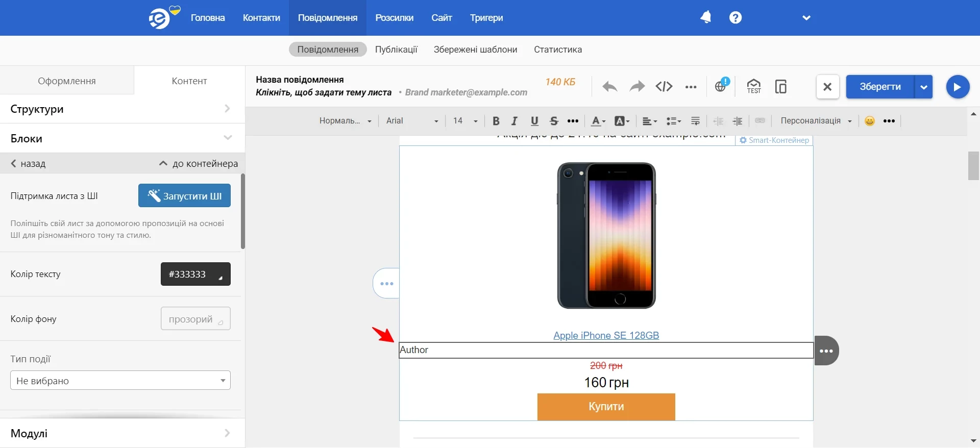Open Сайт in top menu
Screen dimensions: 980x448
pos(442,18)
